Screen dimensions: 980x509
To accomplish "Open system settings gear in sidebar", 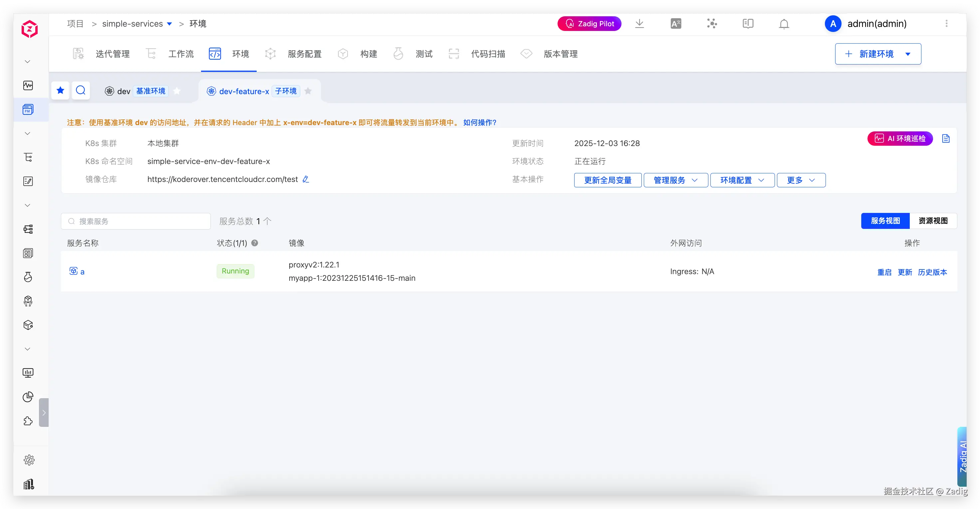I will [x=29, y=460].
